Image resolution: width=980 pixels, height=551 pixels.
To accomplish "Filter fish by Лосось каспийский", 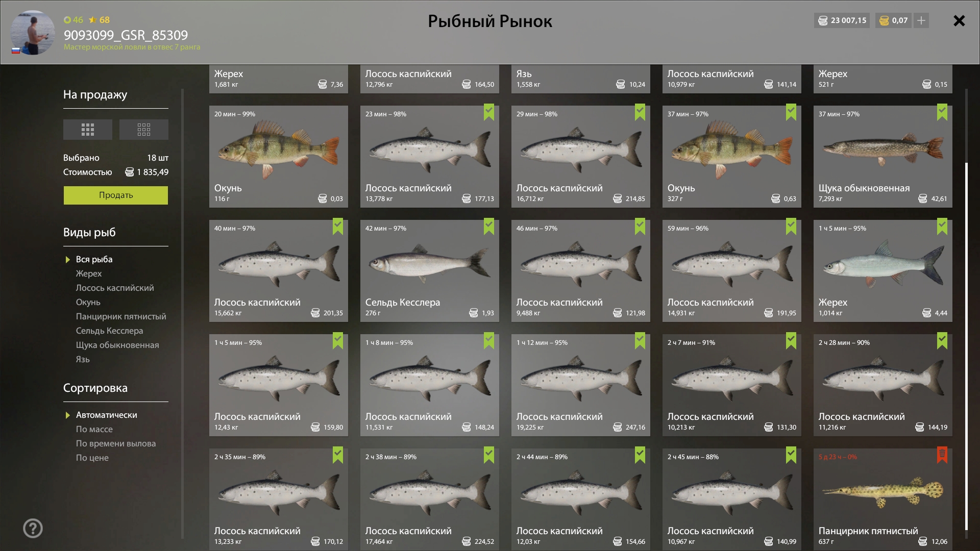I will [x=115, y=288].
